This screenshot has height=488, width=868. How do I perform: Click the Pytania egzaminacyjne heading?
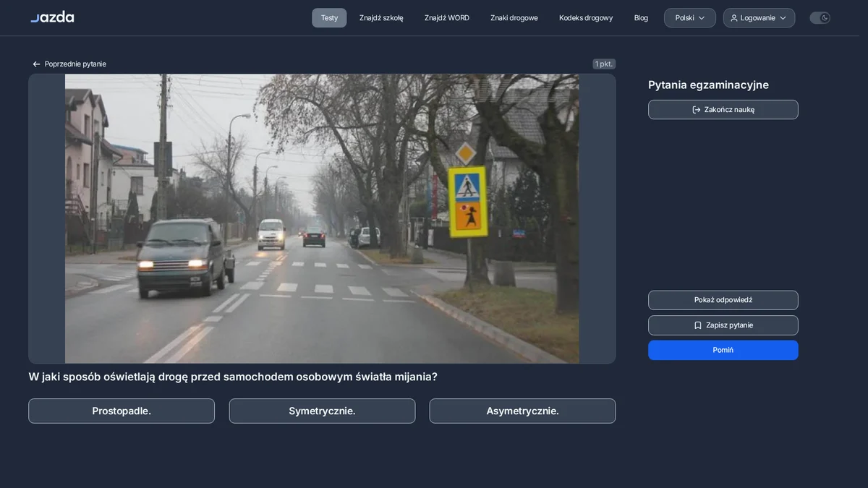point(708,85)
